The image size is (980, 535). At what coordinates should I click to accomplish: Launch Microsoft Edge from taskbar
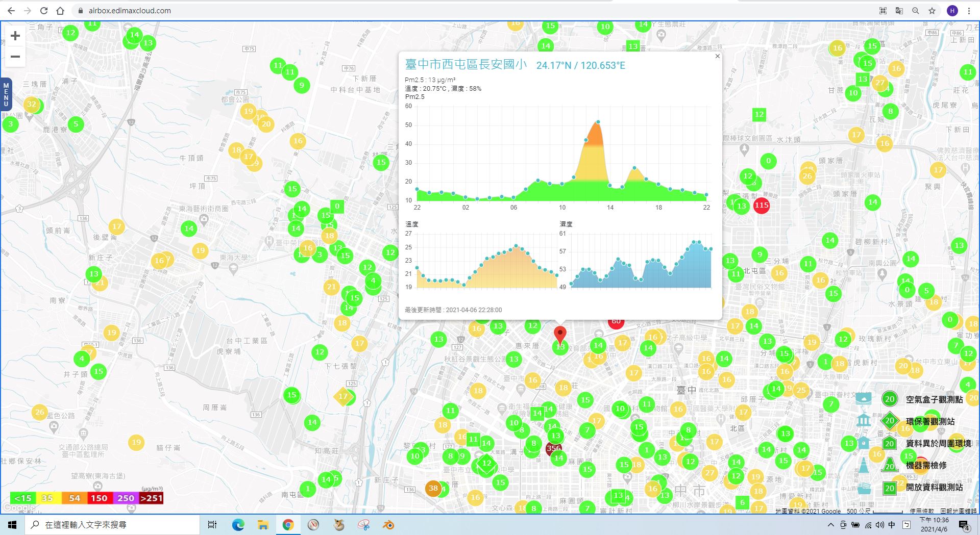(x=238, y=525)
